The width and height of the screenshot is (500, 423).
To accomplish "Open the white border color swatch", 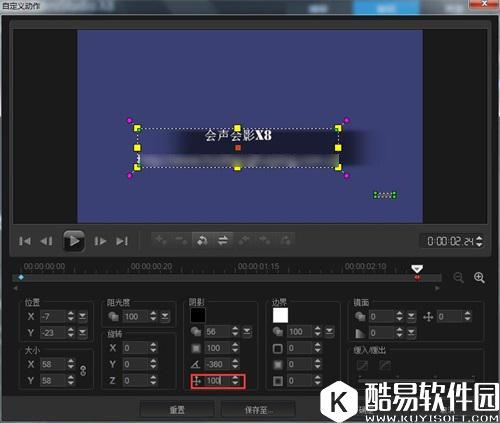I will pos(280,315).
